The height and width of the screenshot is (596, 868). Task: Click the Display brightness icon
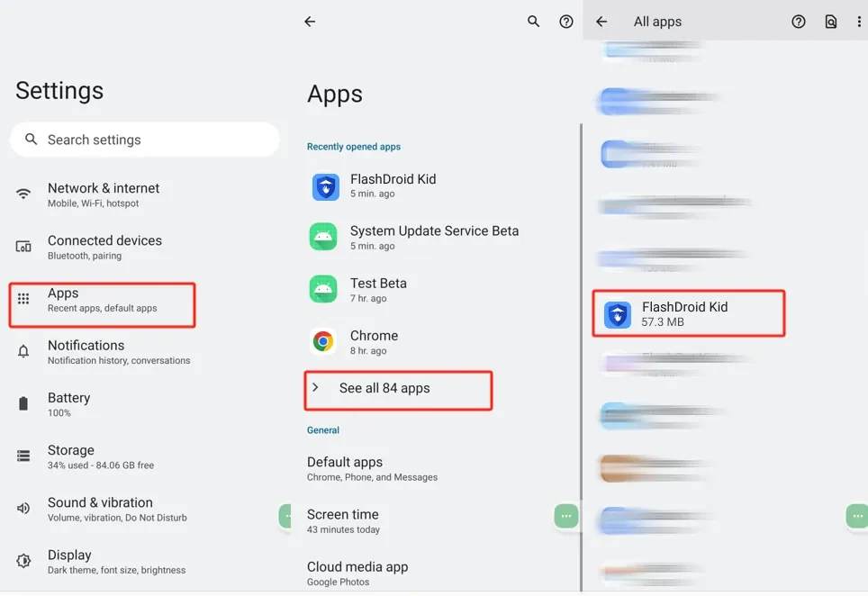pos(23,561)
